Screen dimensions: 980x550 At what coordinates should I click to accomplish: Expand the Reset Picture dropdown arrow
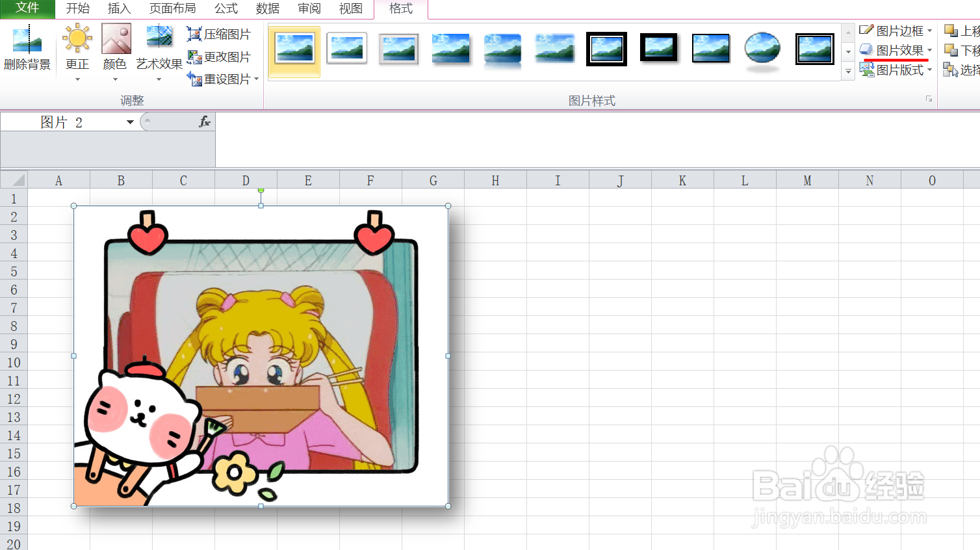tap(257, 79)
